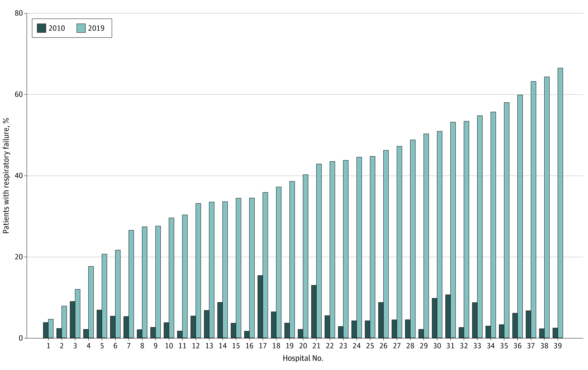Click the 2010 bar for hospital 3
This screenshot has height=370, width=588.
(x=73, y=320)
